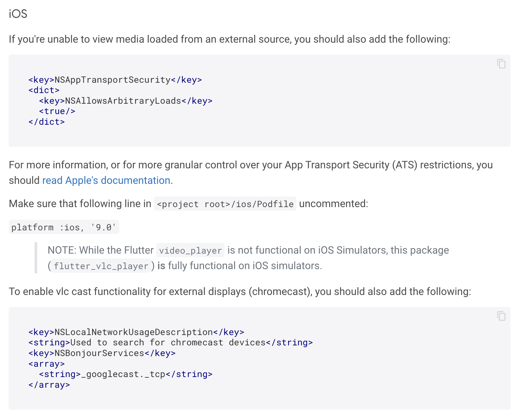518x420 pixels.
Task: Click the NSAllowsArbitraryLoads key line
Action: pos(125,101)
